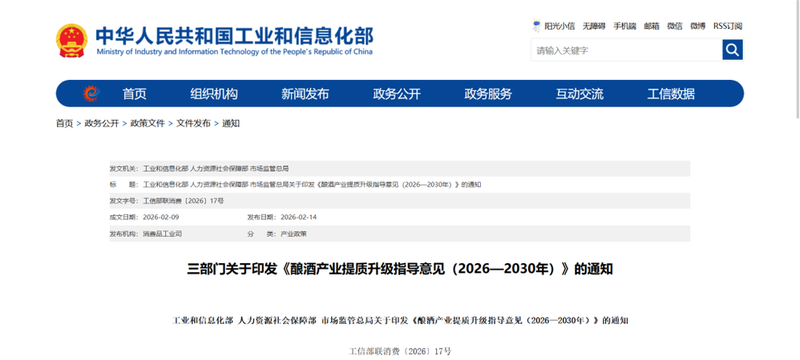Select the 成文日期 value 2026-02-09
Viewport: 800px width, 360px height.
[x=161, y=217]
